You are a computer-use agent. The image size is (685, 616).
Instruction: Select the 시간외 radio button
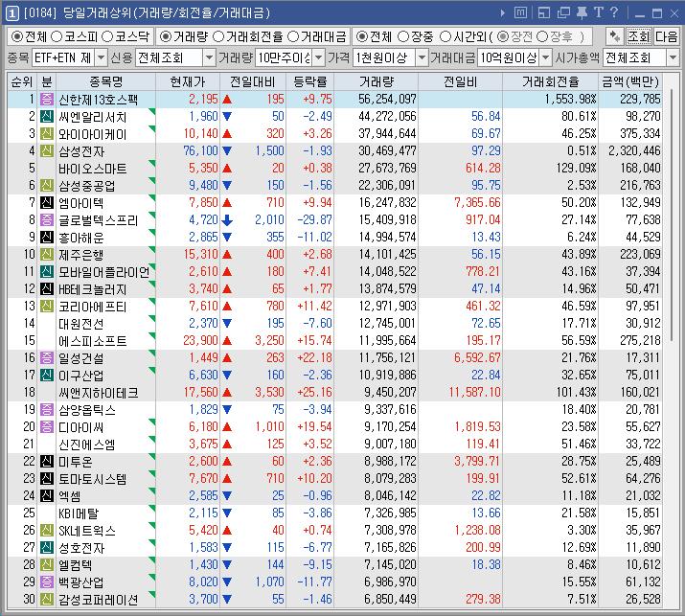click(445, 36)
